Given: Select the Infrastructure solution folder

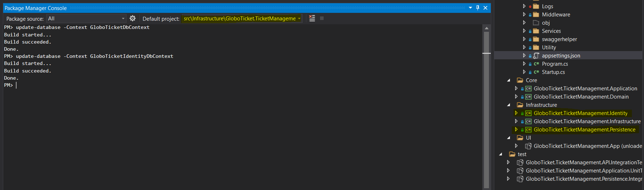Looking at the screenshot, I should [541, 105].
